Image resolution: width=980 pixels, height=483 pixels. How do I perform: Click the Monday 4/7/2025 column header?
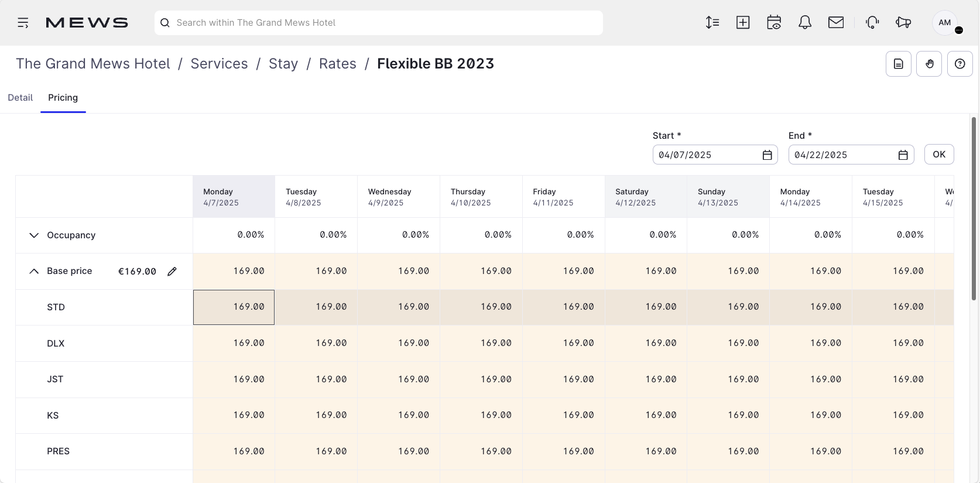pyautogui.click(x=234, y=197)
